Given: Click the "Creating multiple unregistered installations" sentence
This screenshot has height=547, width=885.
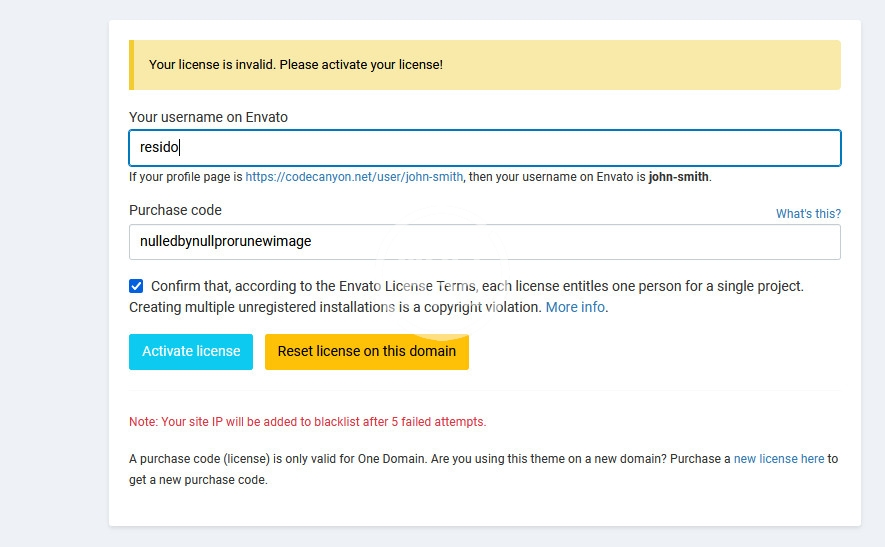Looking at the screenshot, I should click(x=335, y=307).
